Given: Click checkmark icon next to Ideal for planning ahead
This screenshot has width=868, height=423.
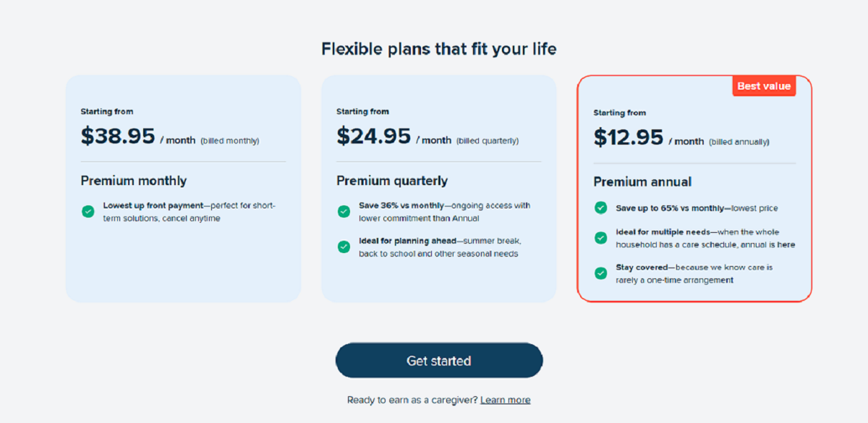Looking at the screenshot, I should 344,247.
